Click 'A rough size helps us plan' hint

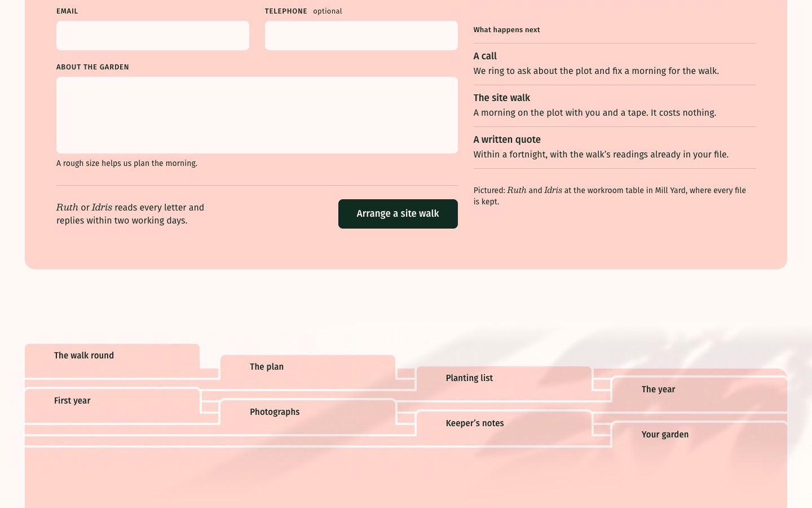(127, 163)
